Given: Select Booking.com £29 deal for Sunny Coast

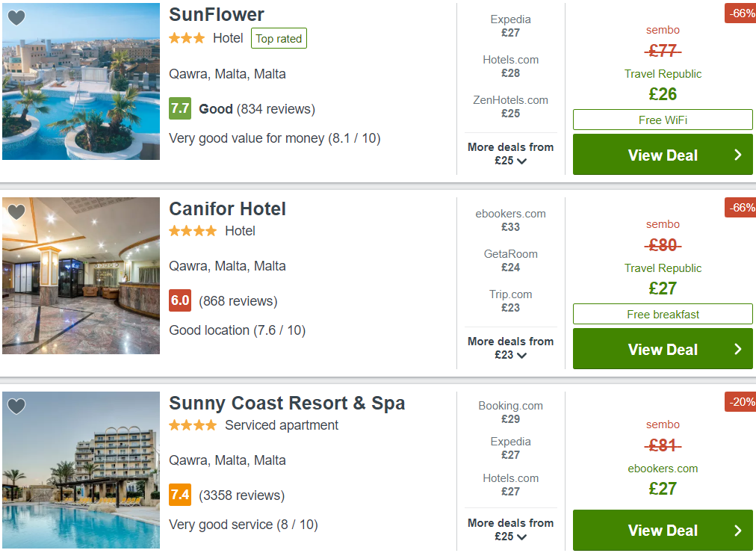Looking at the screenshot, I should tap(510, 413).
